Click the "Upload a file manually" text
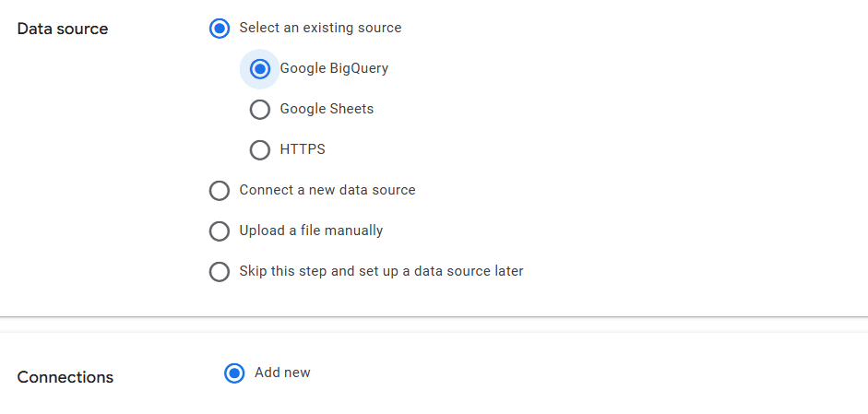The height and width of the screenshot is (414, 868). (311, 231)
